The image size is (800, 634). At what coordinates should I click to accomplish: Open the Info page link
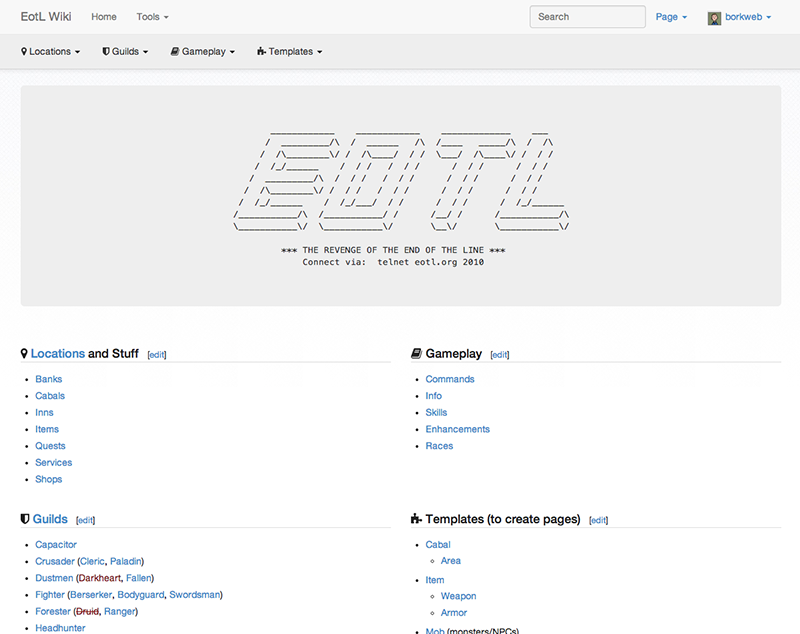pyautogui.click(x=434, y=396)
